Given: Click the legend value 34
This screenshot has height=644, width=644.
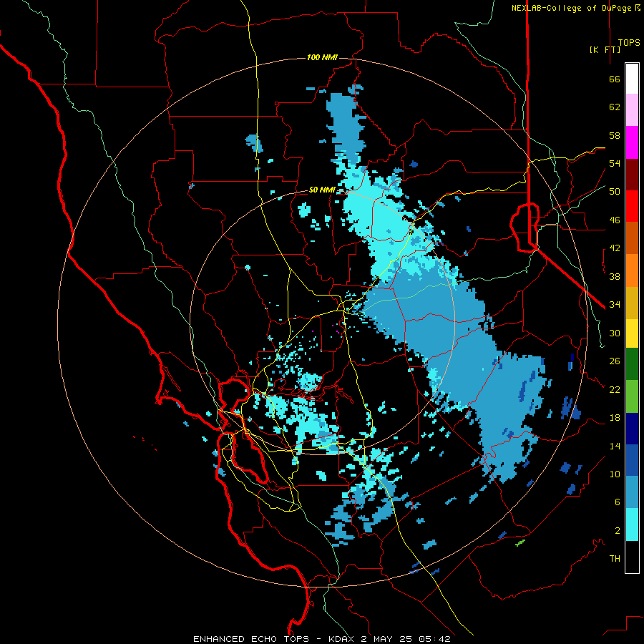Looking at the screenshot, I should 615,305.
